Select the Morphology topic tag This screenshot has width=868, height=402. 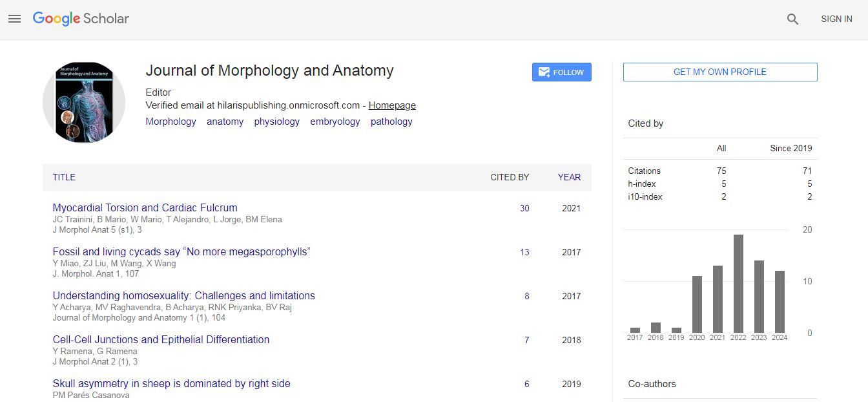coord(170,122)
